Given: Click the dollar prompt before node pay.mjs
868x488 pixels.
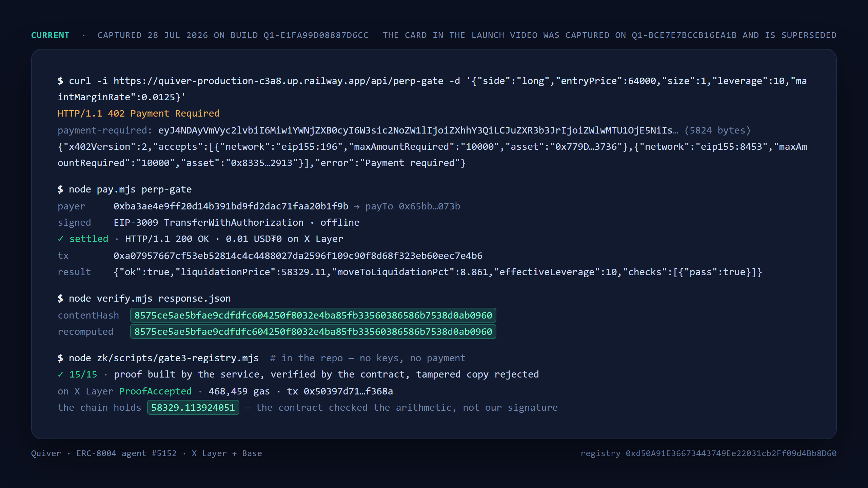Looking at the screenshot, I should click(60, 189).
